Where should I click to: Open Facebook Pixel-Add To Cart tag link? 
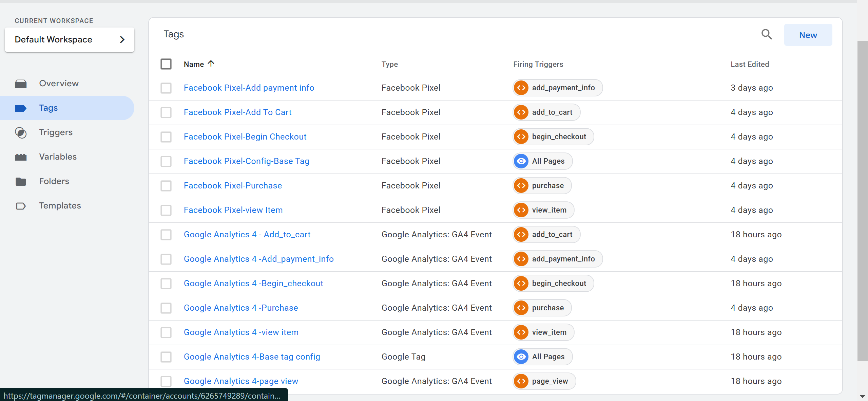pyautogui.click(x=237, y=112)
